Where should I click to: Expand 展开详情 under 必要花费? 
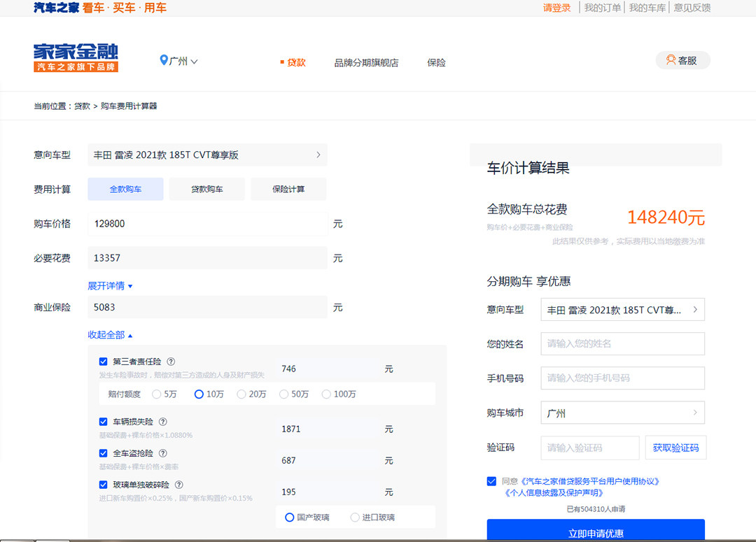110,286
